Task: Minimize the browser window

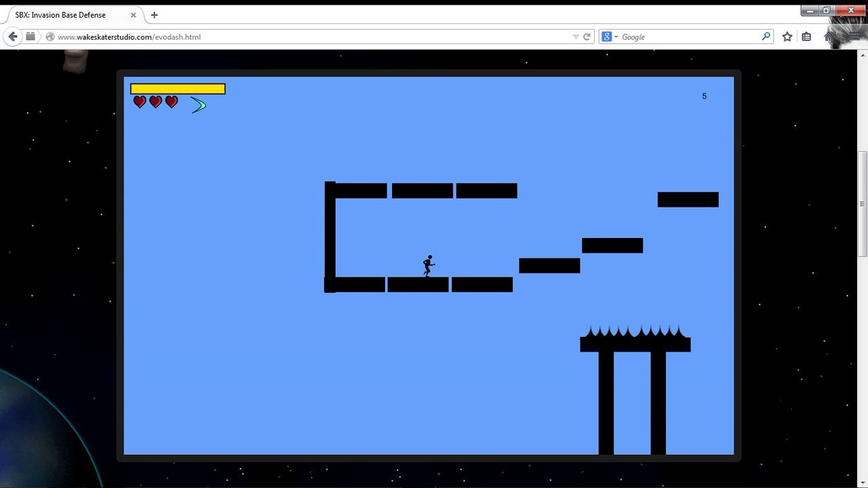Action: click(810, 10)
